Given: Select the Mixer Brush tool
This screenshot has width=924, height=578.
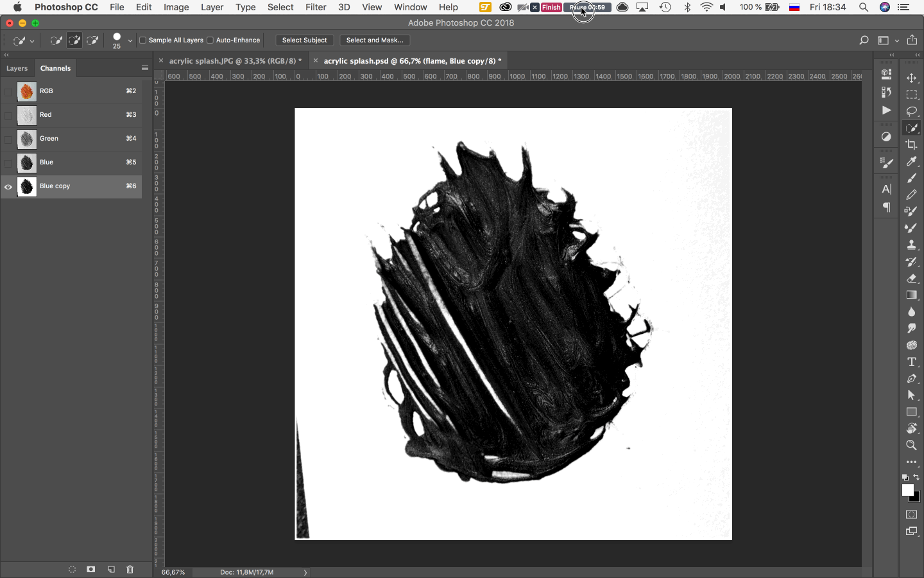Looking at the screenshot, I should click(912, 228).
